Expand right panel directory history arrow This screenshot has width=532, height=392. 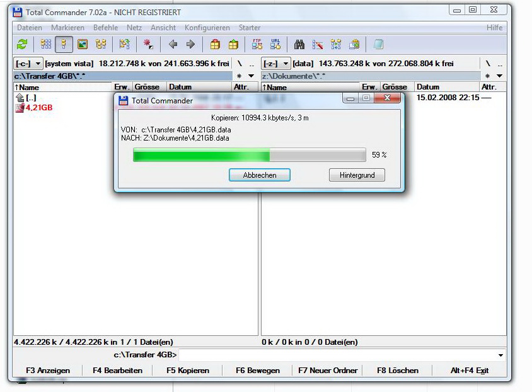[499, 76]
